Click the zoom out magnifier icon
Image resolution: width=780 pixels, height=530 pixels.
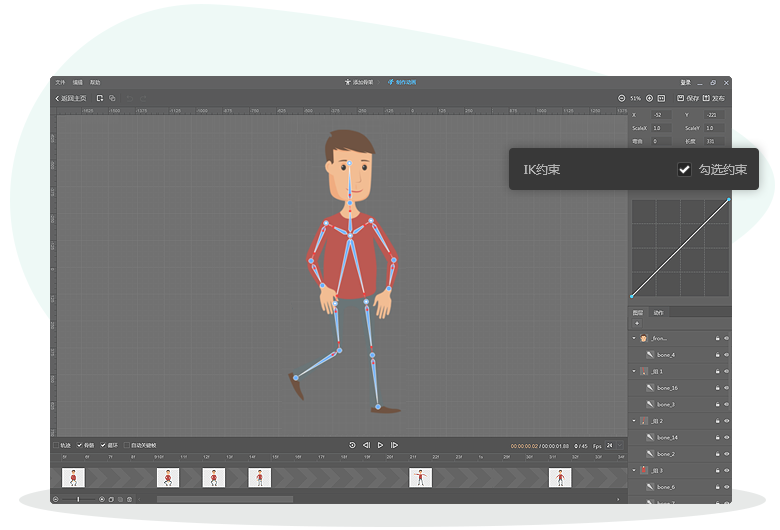(622, 98)
